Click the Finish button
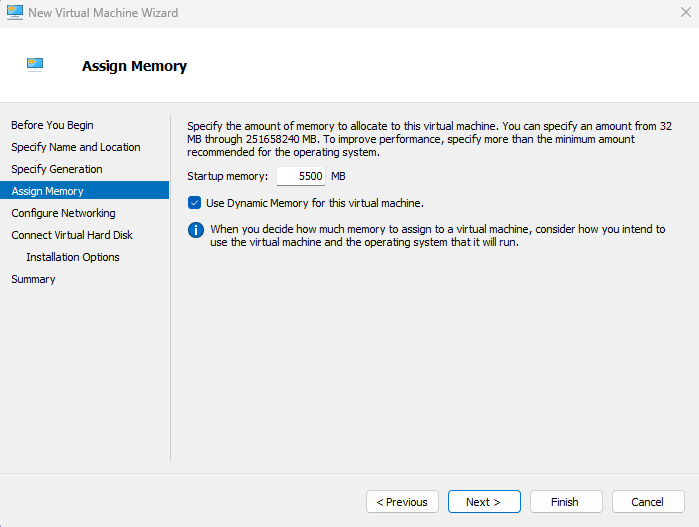 point(564,502)
